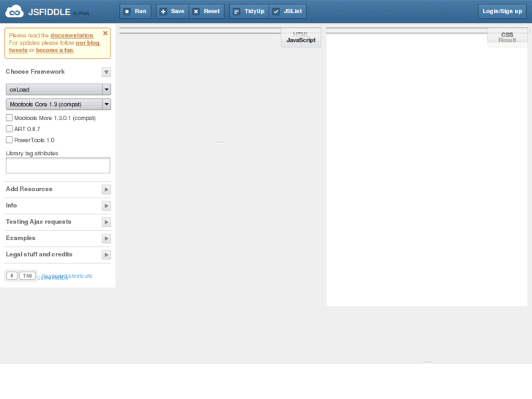
Task: Expand the Info section
Action: 106,206
